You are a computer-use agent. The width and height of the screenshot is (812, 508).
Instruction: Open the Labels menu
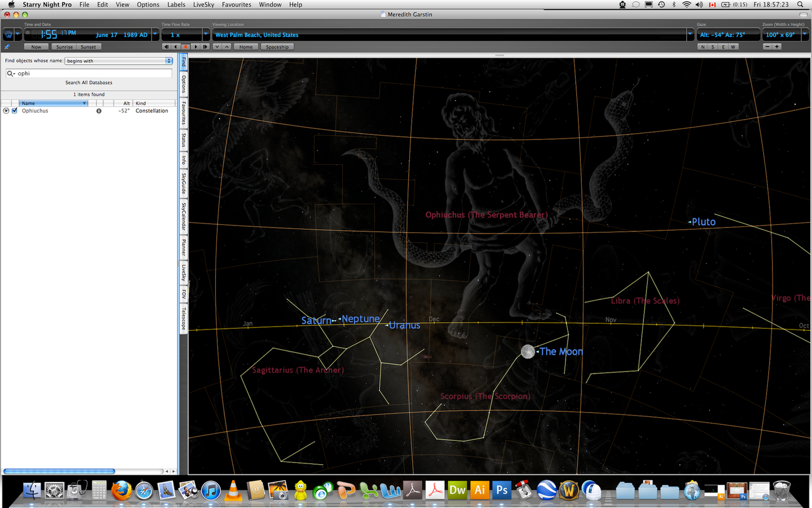(x=176, y=5)
